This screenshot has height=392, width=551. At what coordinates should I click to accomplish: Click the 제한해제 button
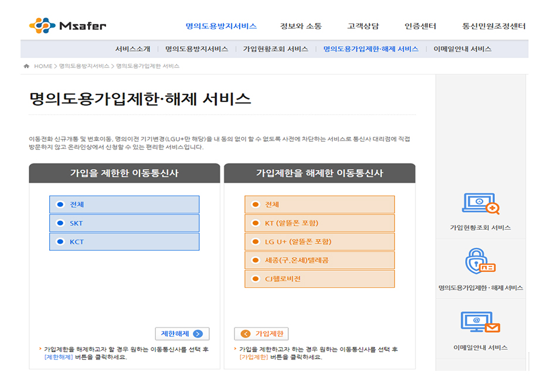click(182, 333)
